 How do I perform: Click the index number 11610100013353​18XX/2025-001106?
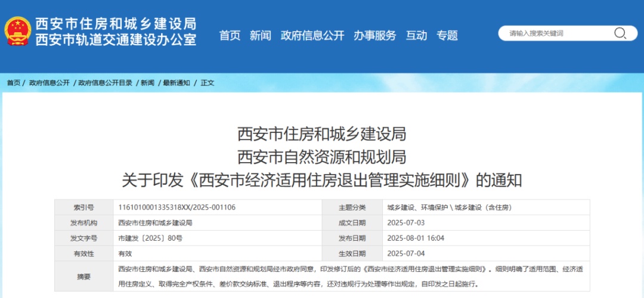tap(177, 207)
